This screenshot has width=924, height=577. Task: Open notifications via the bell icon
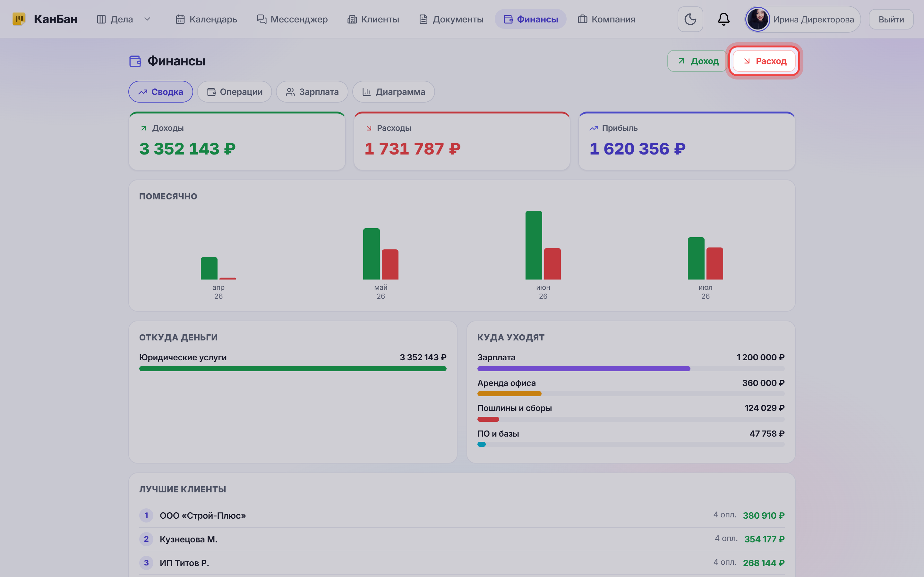click(x=723, y=19)
